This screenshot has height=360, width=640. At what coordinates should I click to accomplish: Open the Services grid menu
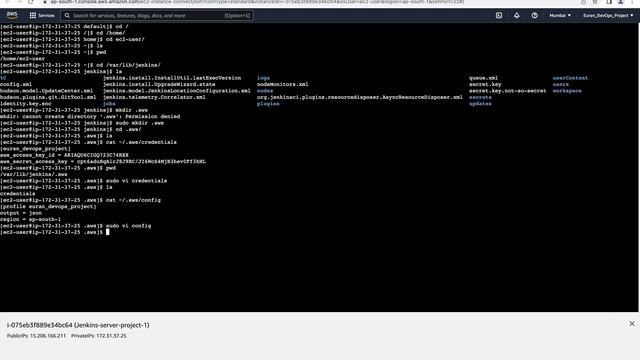tap(42, 16)
